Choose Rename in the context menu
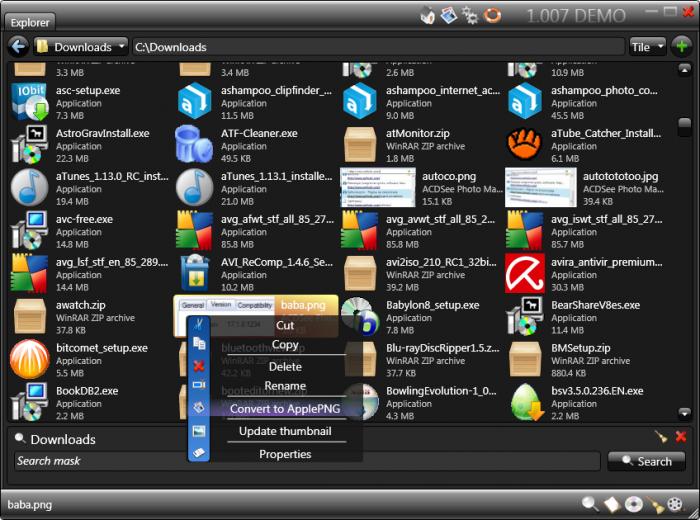 click(x=285, y=386)
